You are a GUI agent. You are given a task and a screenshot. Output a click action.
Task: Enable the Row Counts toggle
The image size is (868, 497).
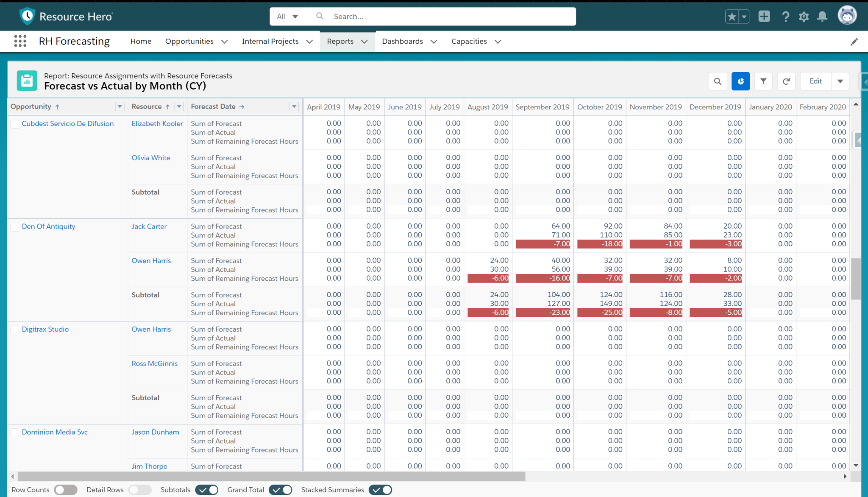click(x=66, y=490)
